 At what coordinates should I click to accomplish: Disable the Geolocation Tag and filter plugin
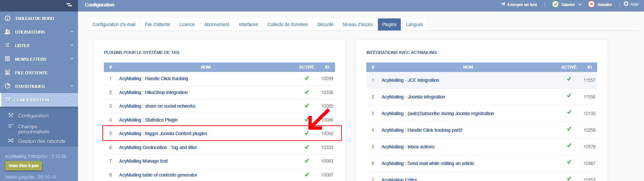(x=307, y=147)
